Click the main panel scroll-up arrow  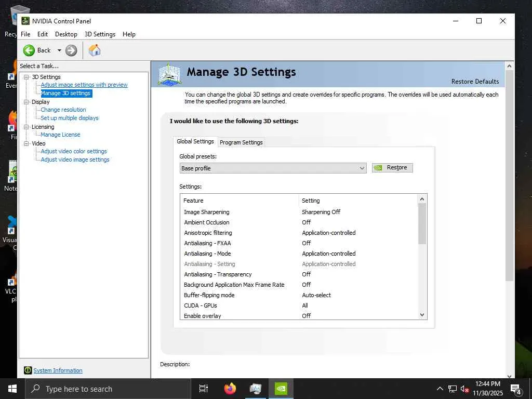pyautogui.click(x=509, y=66)
